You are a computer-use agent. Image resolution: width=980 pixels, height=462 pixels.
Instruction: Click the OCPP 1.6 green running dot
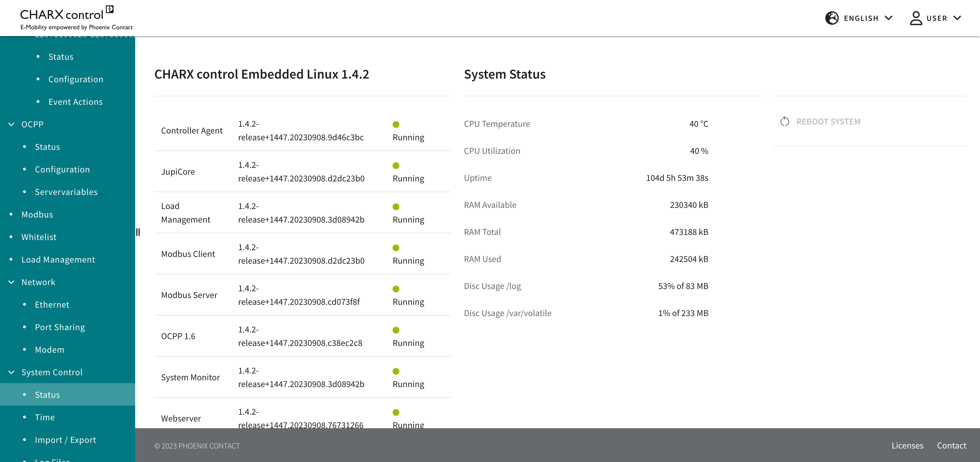click(x=396, y=330)
